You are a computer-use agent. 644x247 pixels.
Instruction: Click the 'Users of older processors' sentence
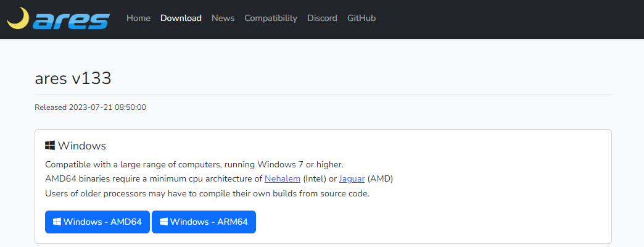click(207, 193)
